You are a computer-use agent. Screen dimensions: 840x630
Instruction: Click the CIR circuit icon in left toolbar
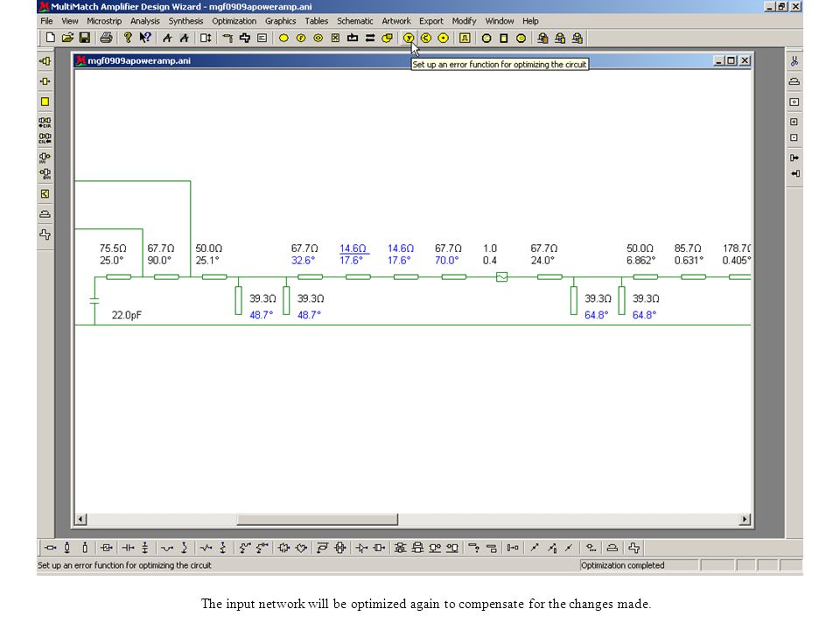coord(45,122)
